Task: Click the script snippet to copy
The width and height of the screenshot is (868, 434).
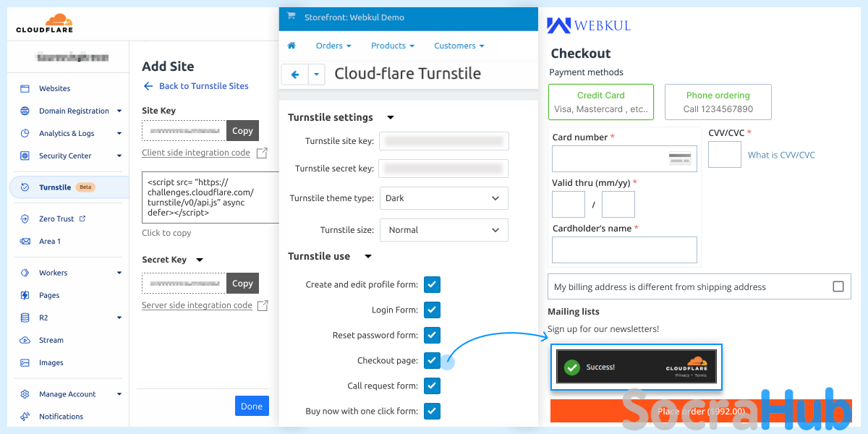Action: click(x=210, y=197)
